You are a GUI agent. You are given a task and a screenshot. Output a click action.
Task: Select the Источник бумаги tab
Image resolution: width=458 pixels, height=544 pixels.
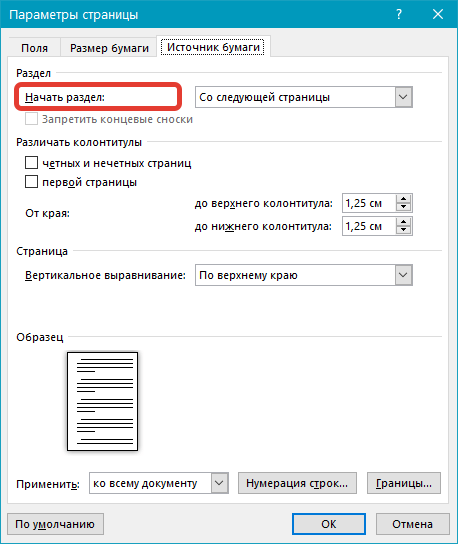213,47
